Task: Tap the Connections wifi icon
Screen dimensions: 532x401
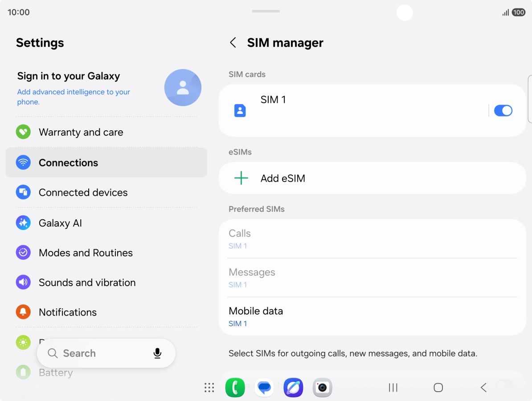Action: [x=23, y=162]
